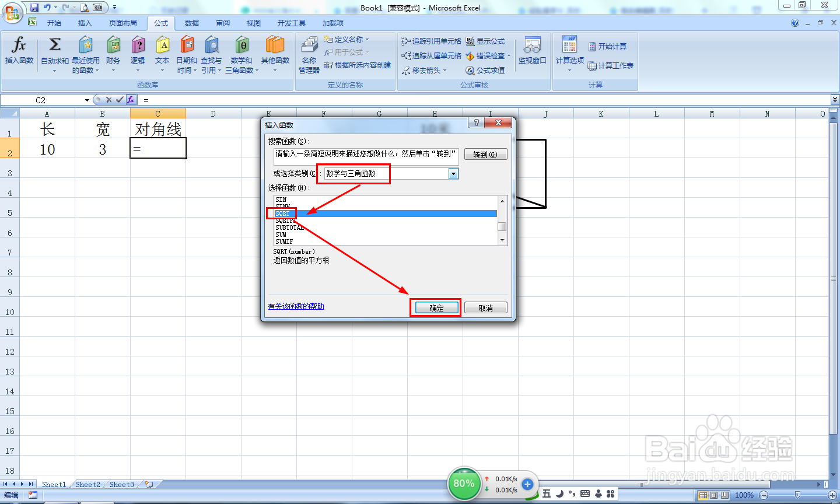Click the dialog's question mark help button
Image resolution: width=840 pixels, height=504 pixels.
[477, 123]
